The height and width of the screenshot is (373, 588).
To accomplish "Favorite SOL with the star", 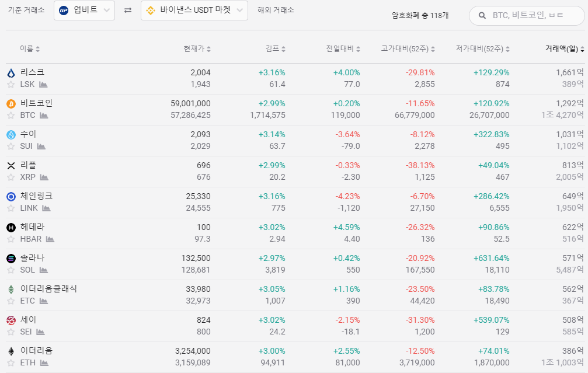I will click(x=11, y=270).
